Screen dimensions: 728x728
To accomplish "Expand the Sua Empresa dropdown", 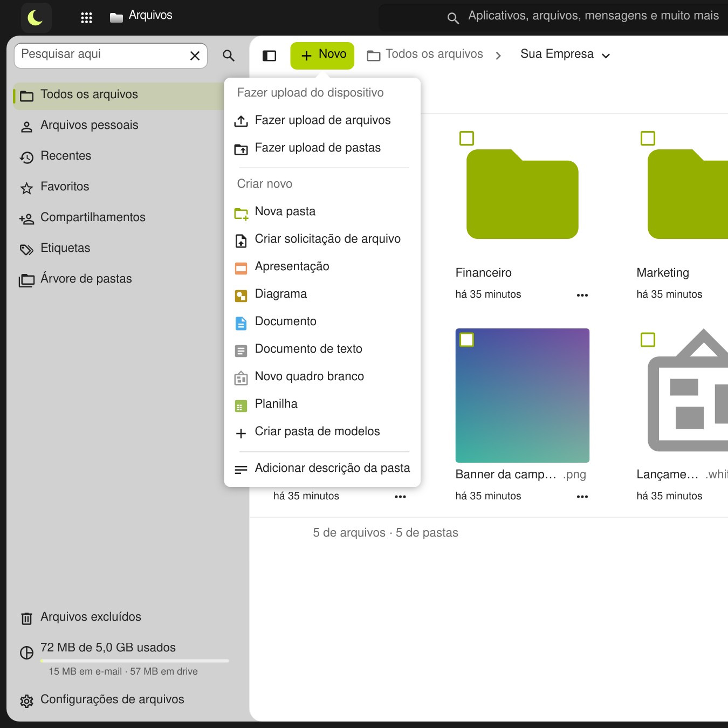I will tap(565, 54).
